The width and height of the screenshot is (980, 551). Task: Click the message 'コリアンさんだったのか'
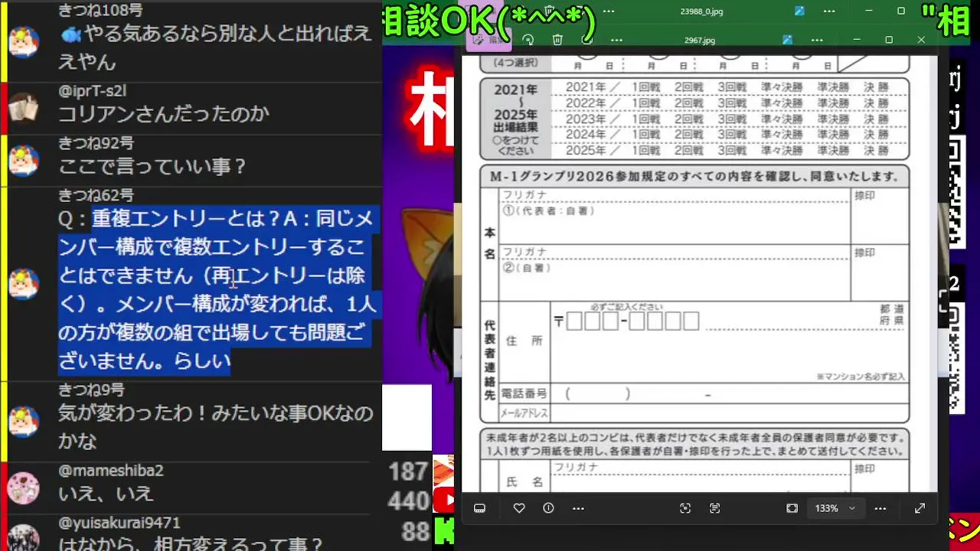pyautogui.click(x=164, y=114)
